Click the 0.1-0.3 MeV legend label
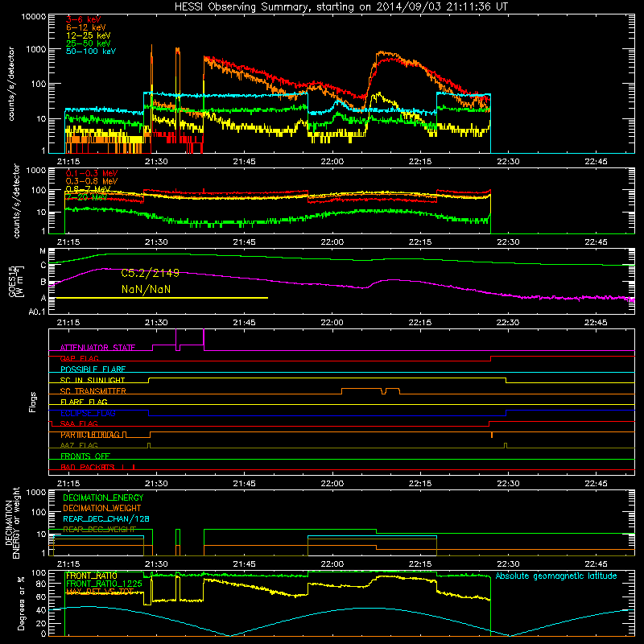 pos(92,173)
